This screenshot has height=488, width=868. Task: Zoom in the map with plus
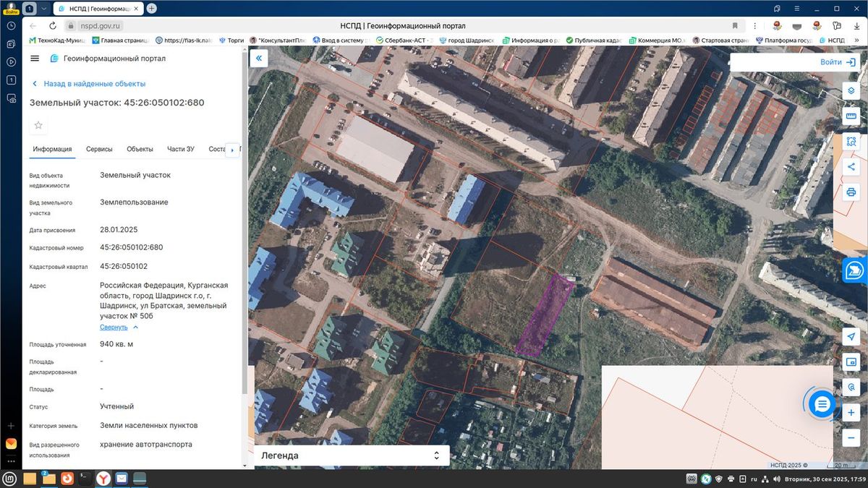click(x=851, y=412)
